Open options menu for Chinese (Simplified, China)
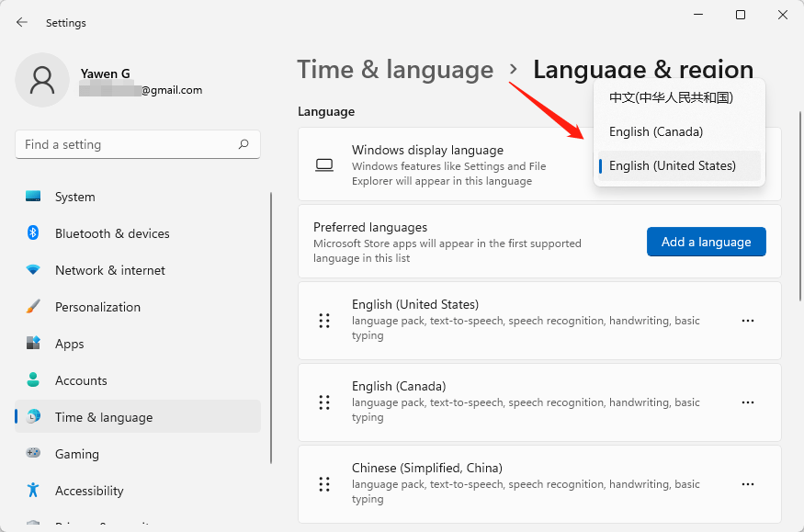This screenshot has height=532, width=804. pos(748,484)
